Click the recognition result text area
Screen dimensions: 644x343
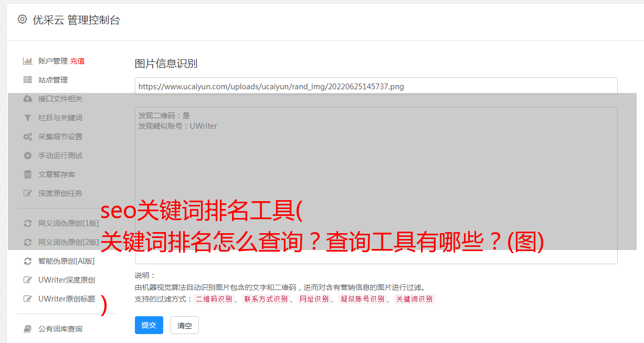[376, 185]
